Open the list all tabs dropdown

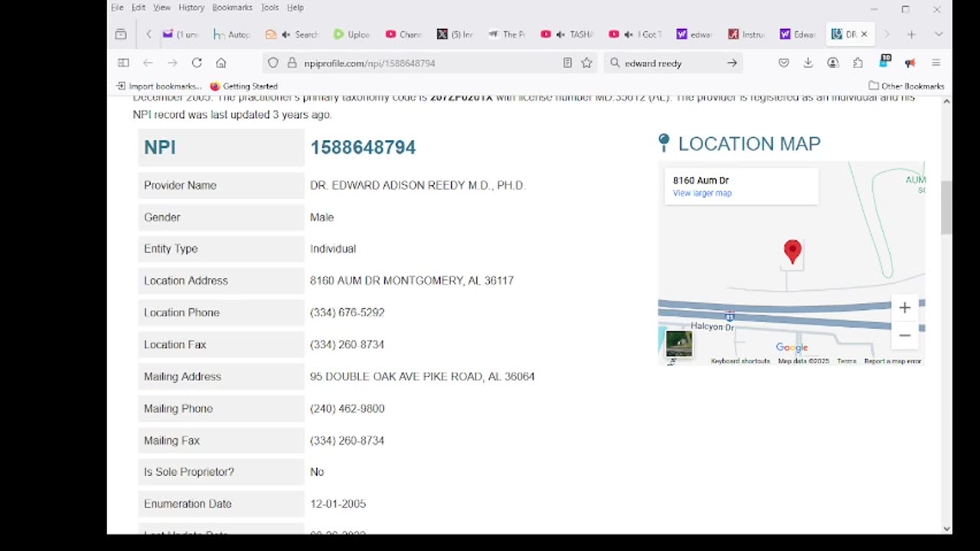pyautogui.click(x=938, y=34)
